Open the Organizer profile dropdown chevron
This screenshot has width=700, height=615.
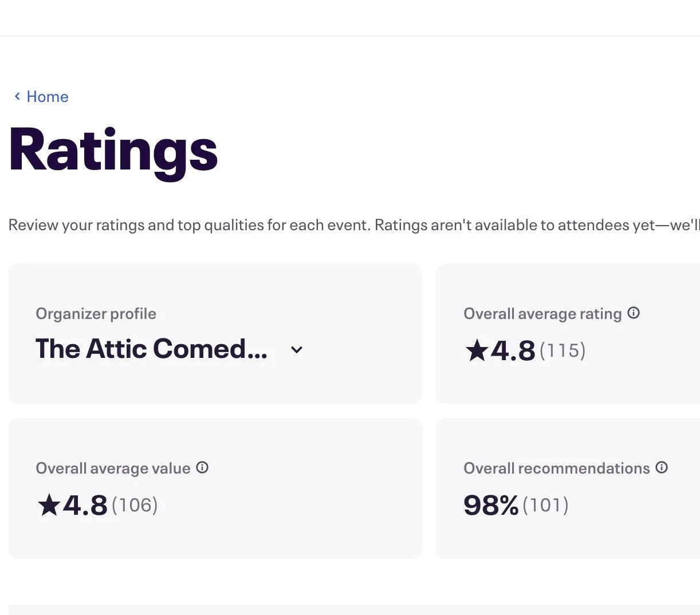[x=296, y=349]
